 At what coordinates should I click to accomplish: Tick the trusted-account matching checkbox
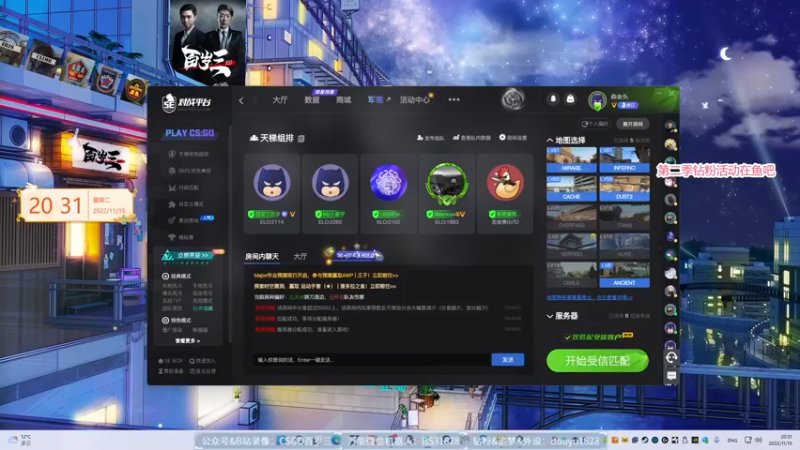567,337
